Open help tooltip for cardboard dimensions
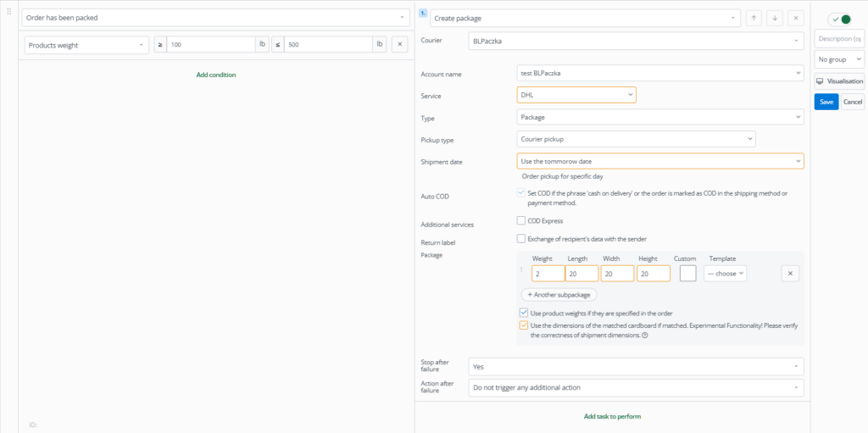868x433 pixels. pyautogui.click(x=645, y=336)
